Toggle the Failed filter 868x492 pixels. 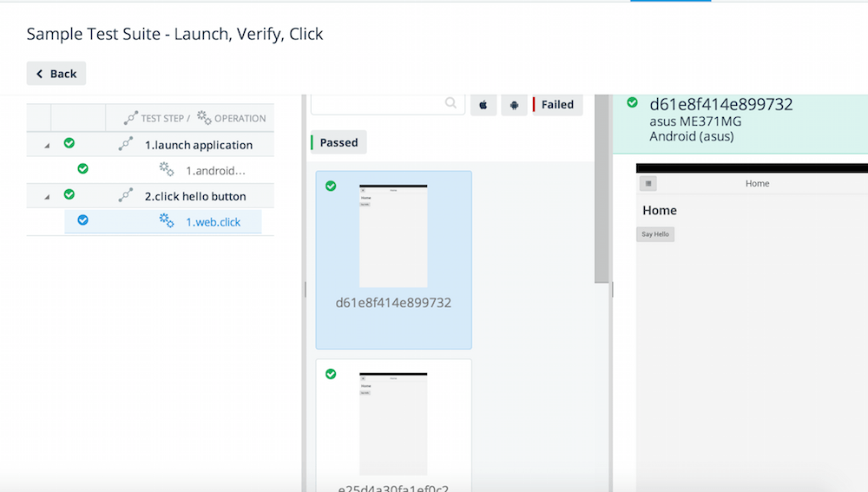557,105
